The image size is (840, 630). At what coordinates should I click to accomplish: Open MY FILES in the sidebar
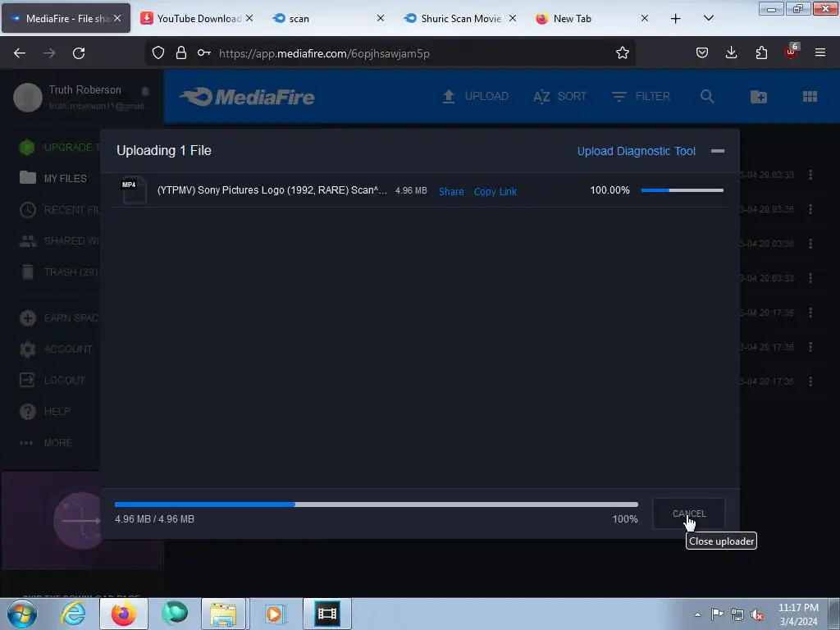click(x=53, y=178)
